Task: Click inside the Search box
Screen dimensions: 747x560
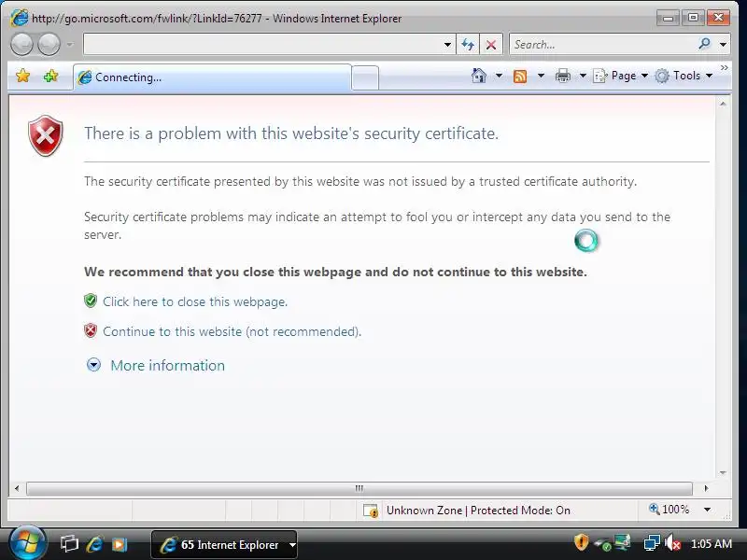Action: [x=602, y=45]
